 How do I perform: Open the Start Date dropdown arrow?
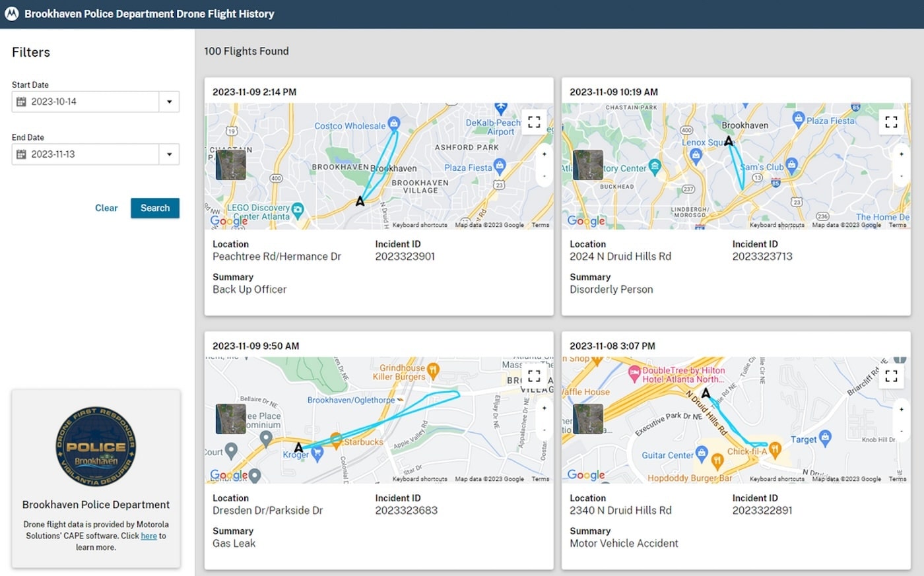click(169, 102)
